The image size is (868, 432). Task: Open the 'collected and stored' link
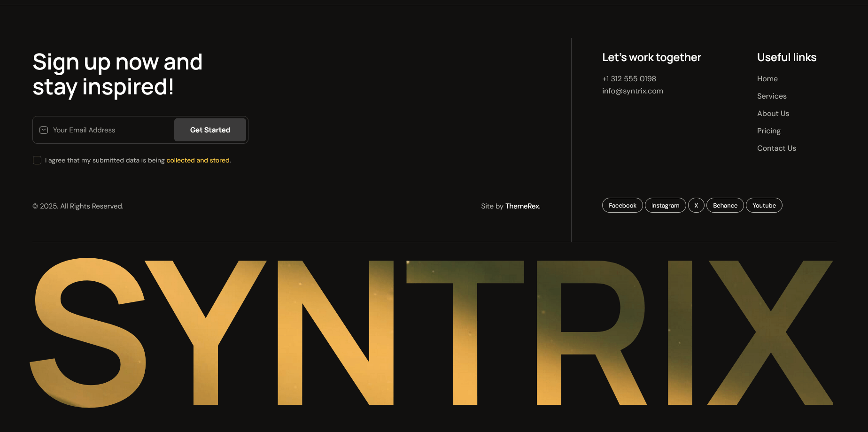pyautogui.click(x=198, y=161)
